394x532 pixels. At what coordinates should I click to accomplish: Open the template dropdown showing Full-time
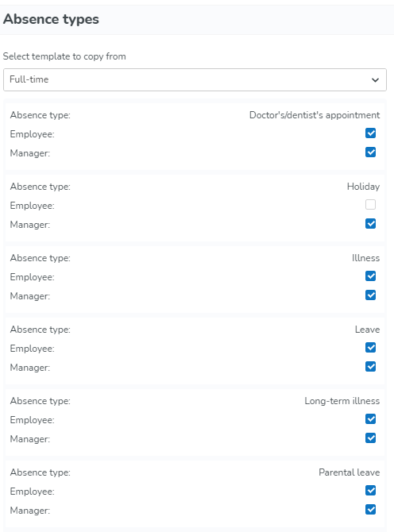click(195, 79)
